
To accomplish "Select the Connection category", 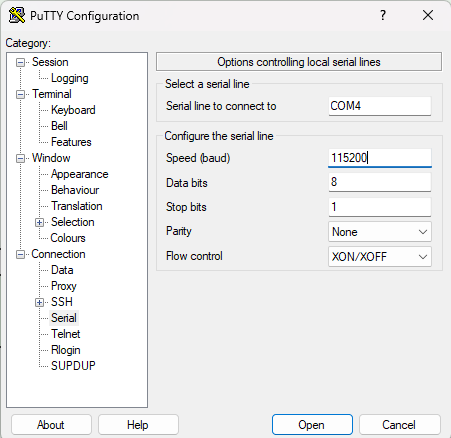I will pos(58,254).
